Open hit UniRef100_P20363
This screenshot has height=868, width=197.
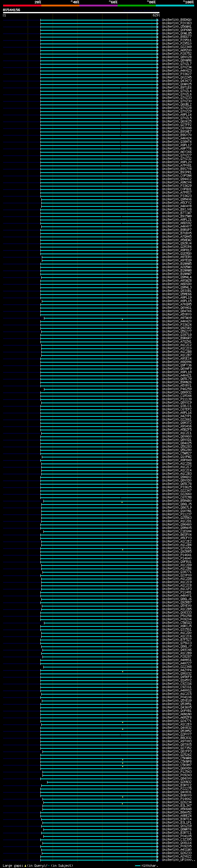click(x=176, y=23)
